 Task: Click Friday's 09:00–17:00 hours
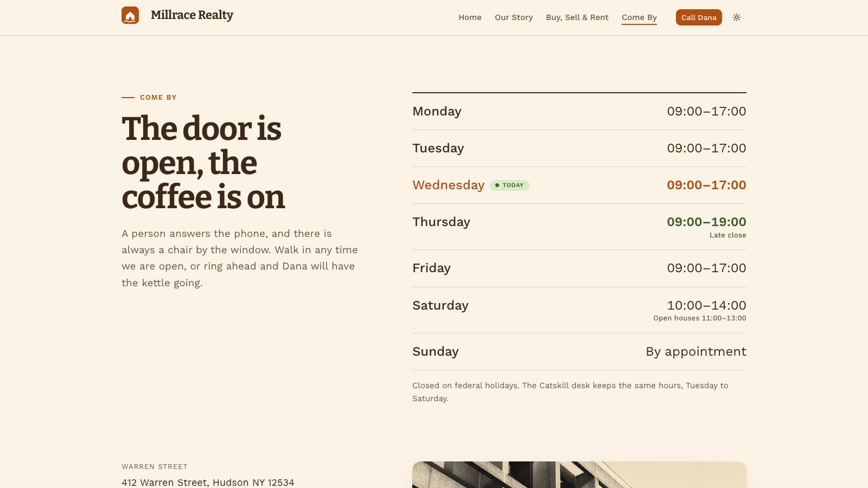click(706, 268)
